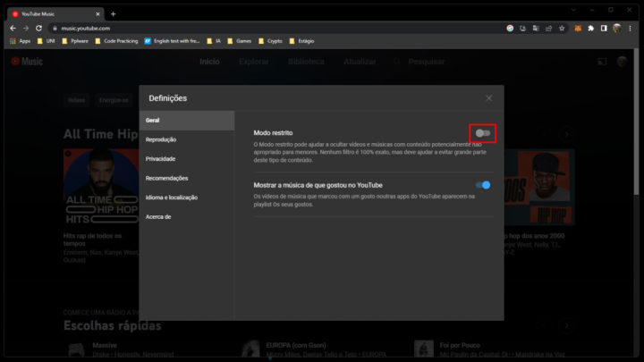Select the Relaxe mood chip
This screenshot has width=644, height=362.
tap(76, 100)
